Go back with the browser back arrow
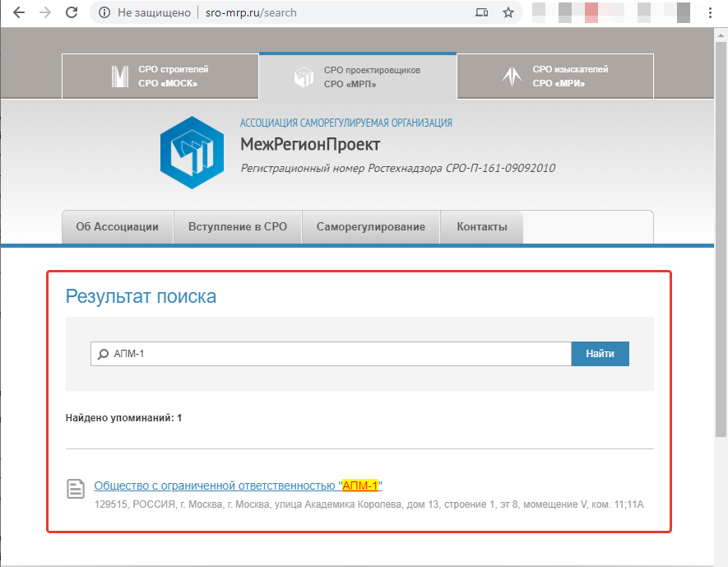 click(19, 12)
